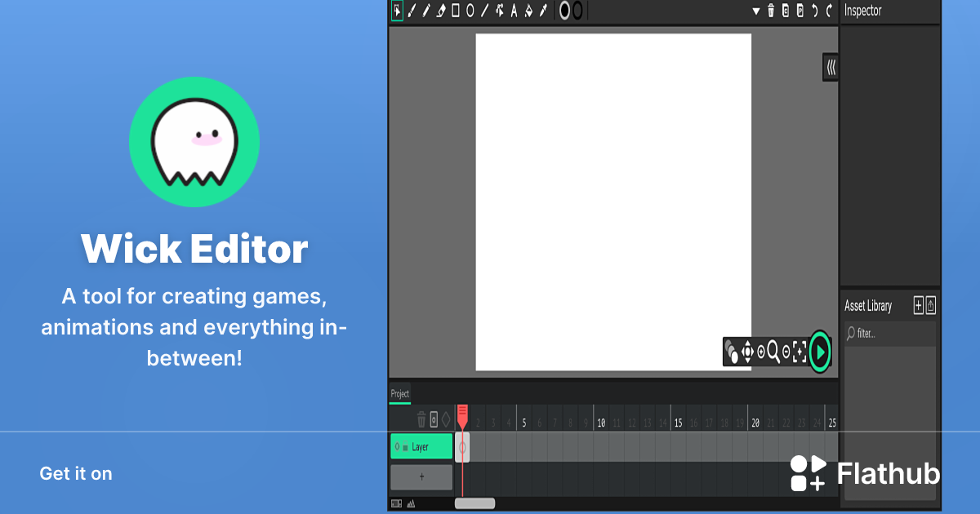Hide the Layer using its visibility toggle

pos(397,446)
